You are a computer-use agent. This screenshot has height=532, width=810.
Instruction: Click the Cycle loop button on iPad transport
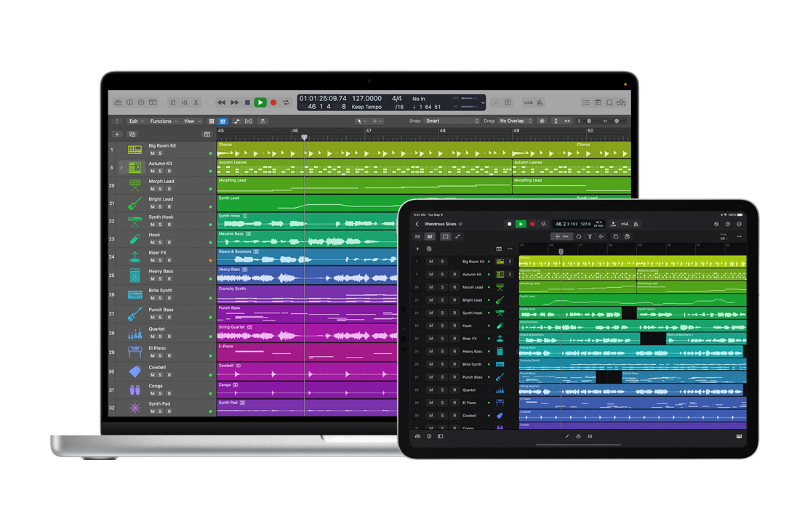click(x=543, y=224)
